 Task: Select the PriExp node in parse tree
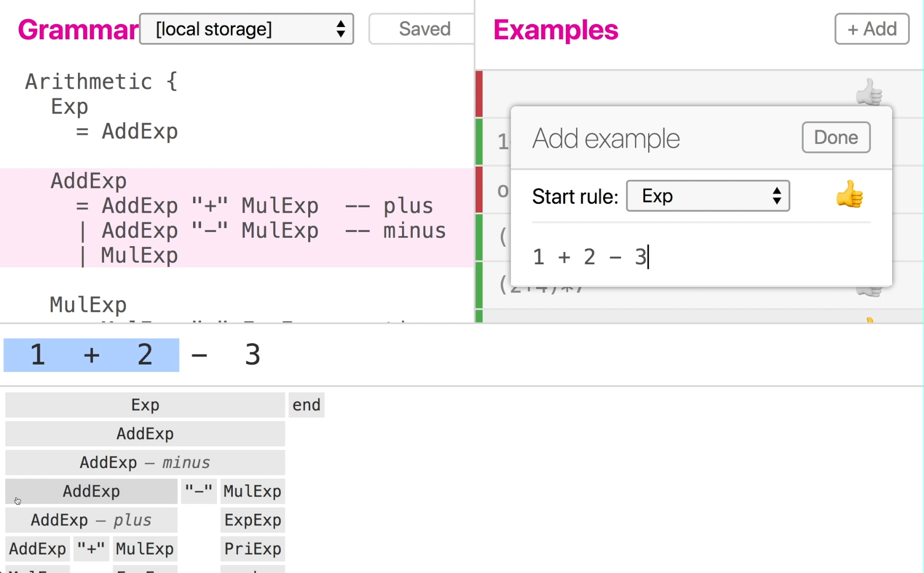[x=252, y=549]
